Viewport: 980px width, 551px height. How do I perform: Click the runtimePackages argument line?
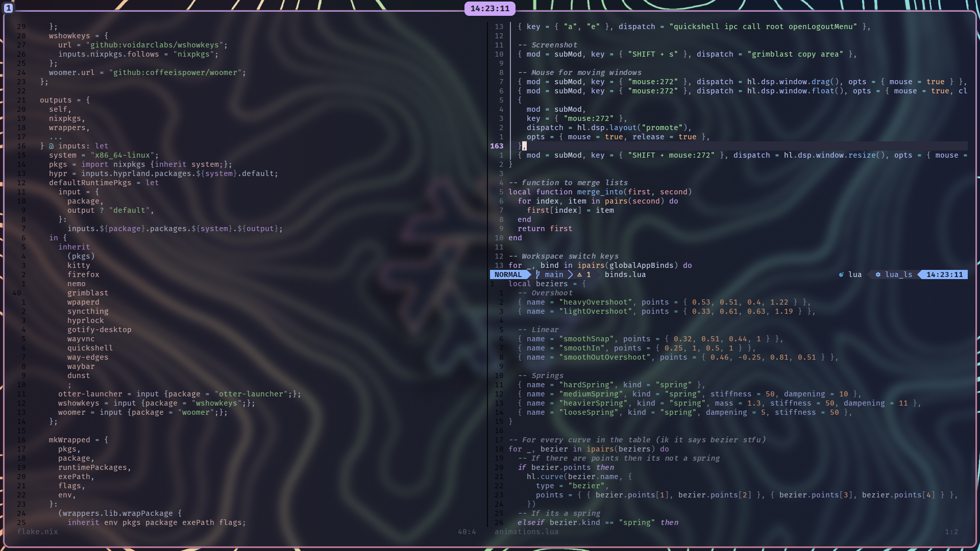[94, 467]
